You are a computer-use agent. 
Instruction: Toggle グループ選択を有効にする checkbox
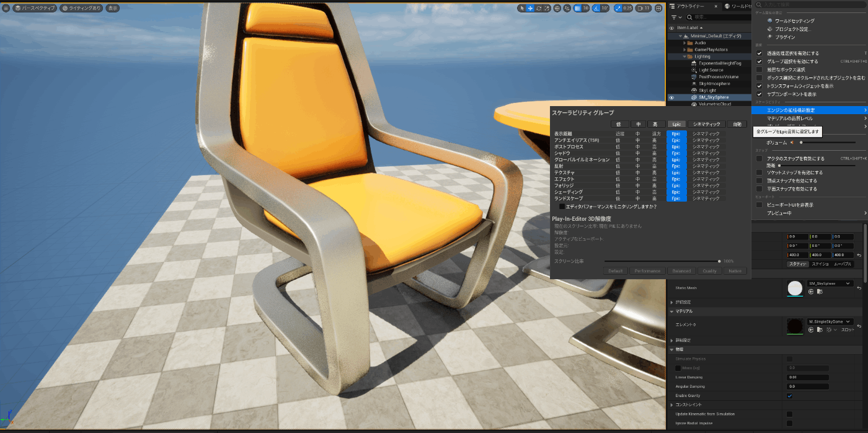tap(759, 61)
